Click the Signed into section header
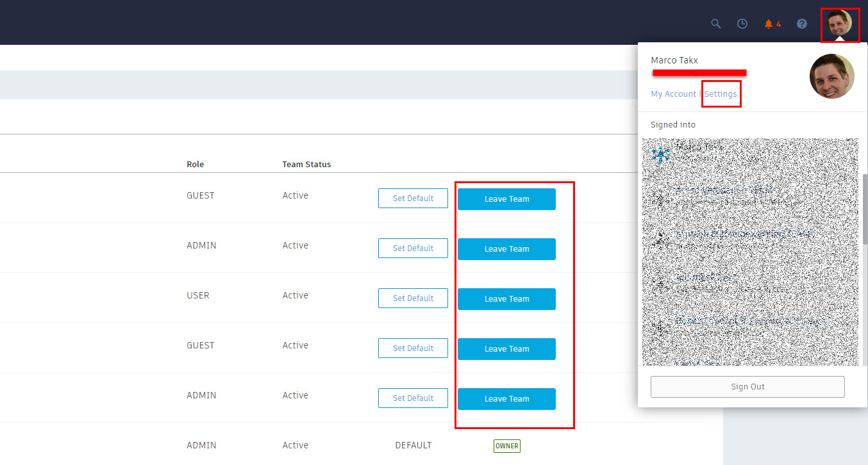The width and height of the screenshot is (868, 465). 672,124
